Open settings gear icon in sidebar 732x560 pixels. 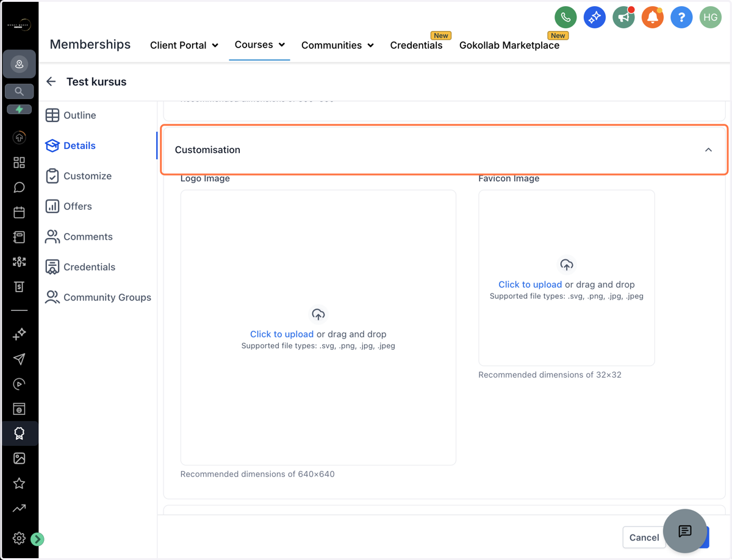[x=19, y=538]
